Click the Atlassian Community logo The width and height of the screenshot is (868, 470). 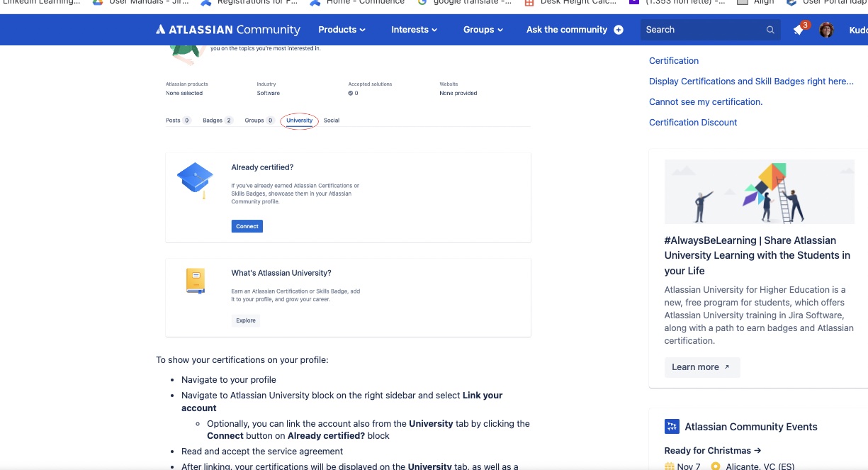coord(227,29)
